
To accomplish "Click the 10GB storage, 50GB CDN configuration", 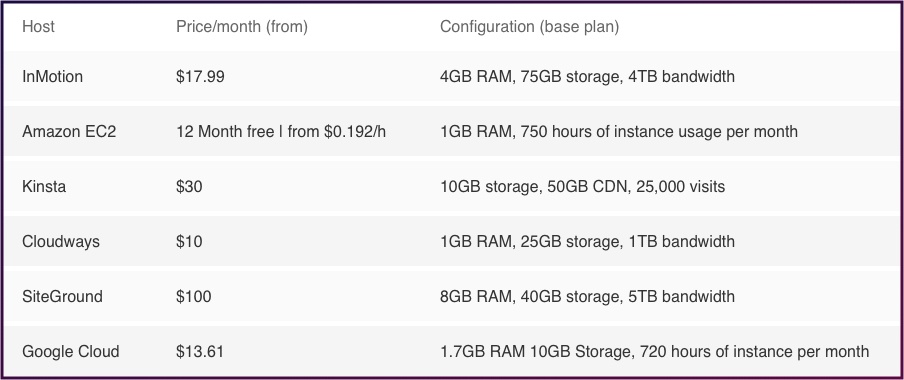I will tap(582, 186).
